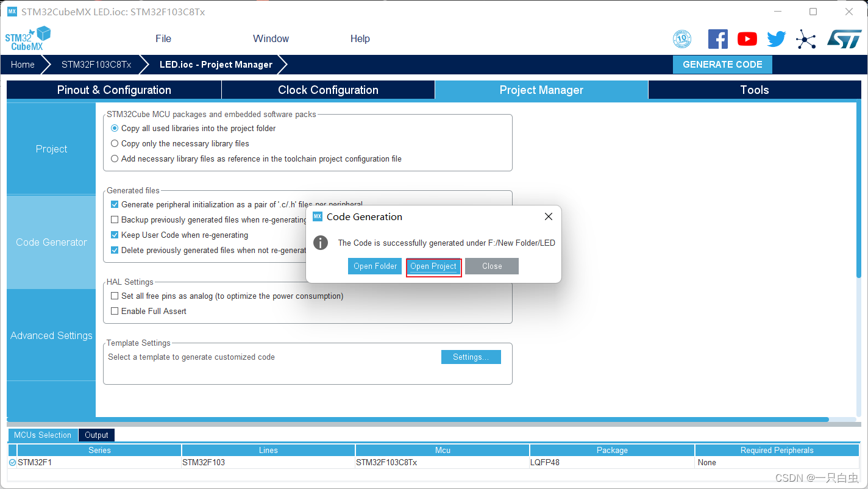Open the Project side section
Screen dimensions: 868x489
tap(51, 149)
